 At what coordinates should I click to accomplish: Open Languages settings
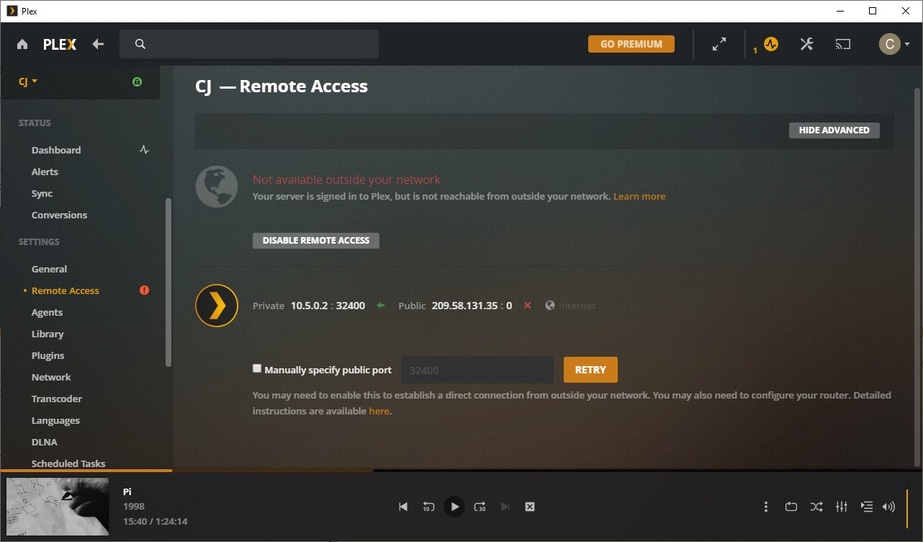coord(56,421)
